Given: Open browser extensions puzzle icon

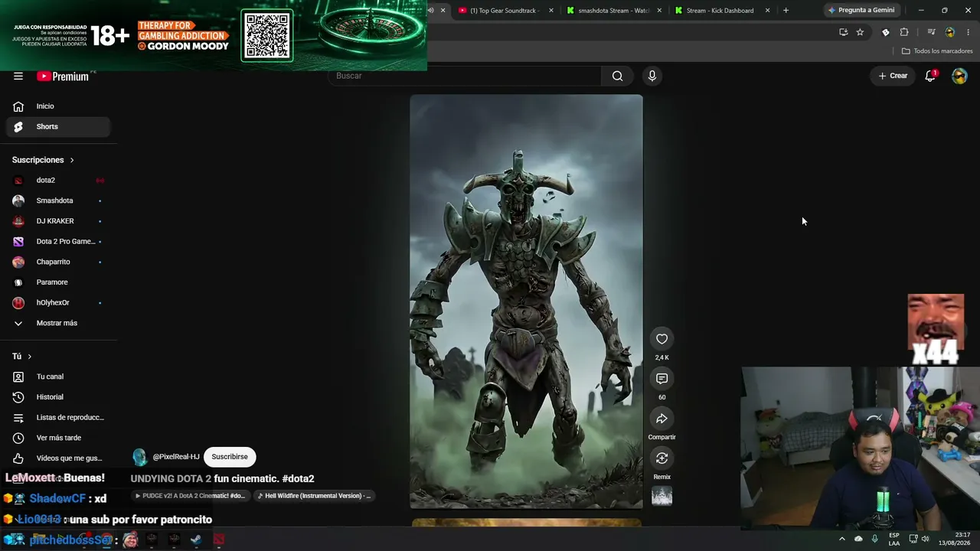Looking at the screenshot, I should [904, 32].
